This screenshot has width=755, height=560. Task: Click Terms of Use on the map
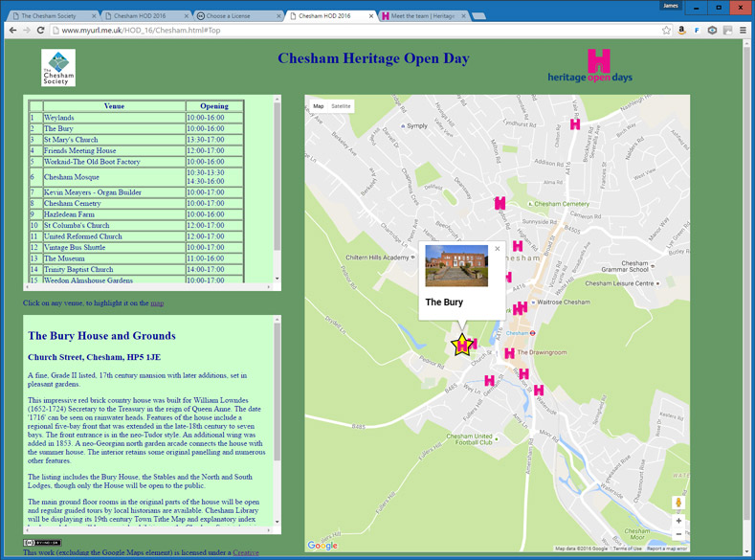click(627, 549)
